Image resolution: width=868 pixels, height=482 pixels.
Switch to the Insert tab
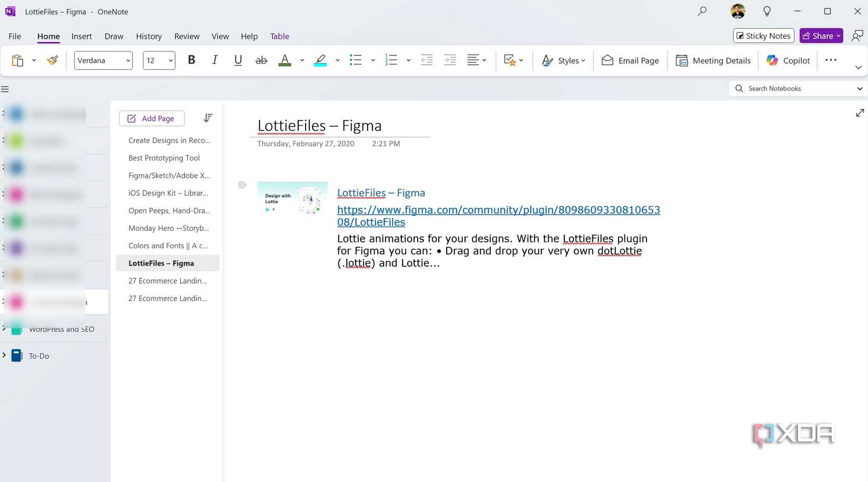point(82,36)
